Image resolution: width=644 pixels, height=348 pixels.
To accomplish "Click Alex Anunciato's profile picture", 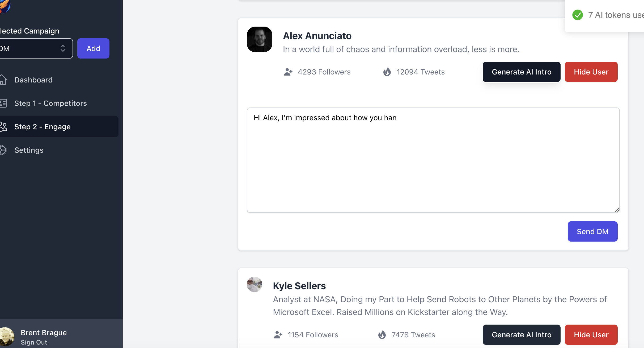I will tap(259, 39).
